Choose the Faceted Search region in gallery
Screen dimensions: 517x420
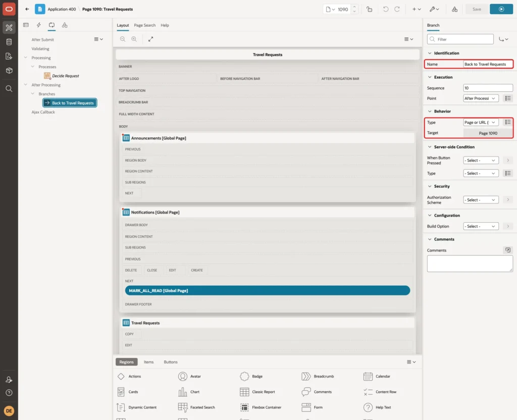pyautogui.click(x=196, y=407)
